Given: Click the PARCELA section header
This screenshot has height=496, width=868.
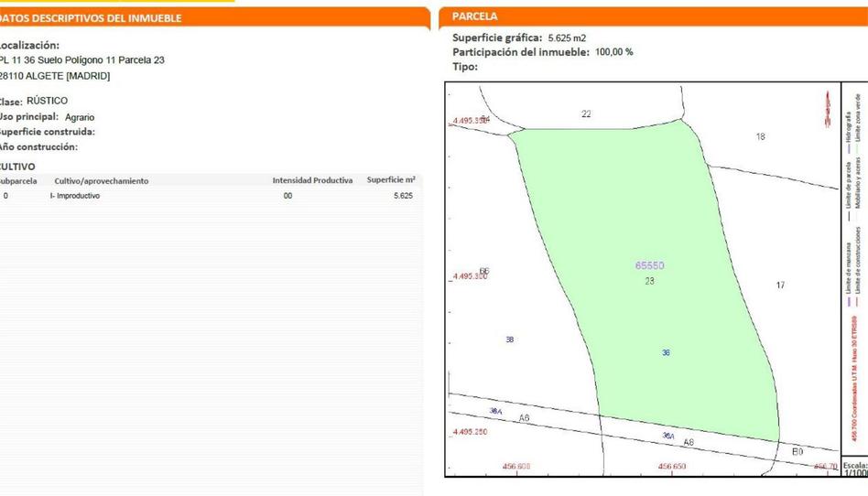Looking at the screenshot, I should click(475, 16).
